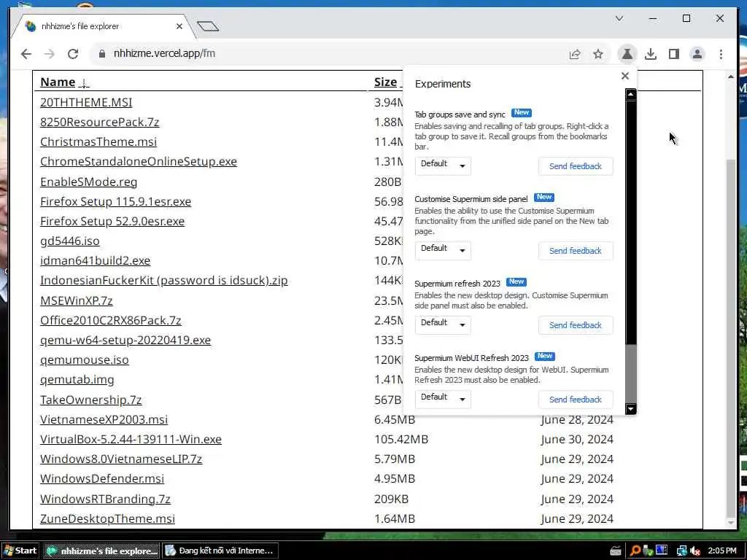Open the qemumouse.iso link
Image resolution: width=747 pixels, height=560 pixels.
[x=85, y=359]
